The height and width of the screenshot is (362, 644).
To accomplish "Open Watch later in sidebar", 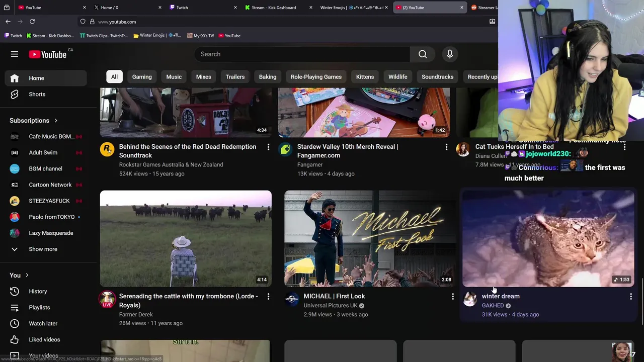I will (46, 323).
